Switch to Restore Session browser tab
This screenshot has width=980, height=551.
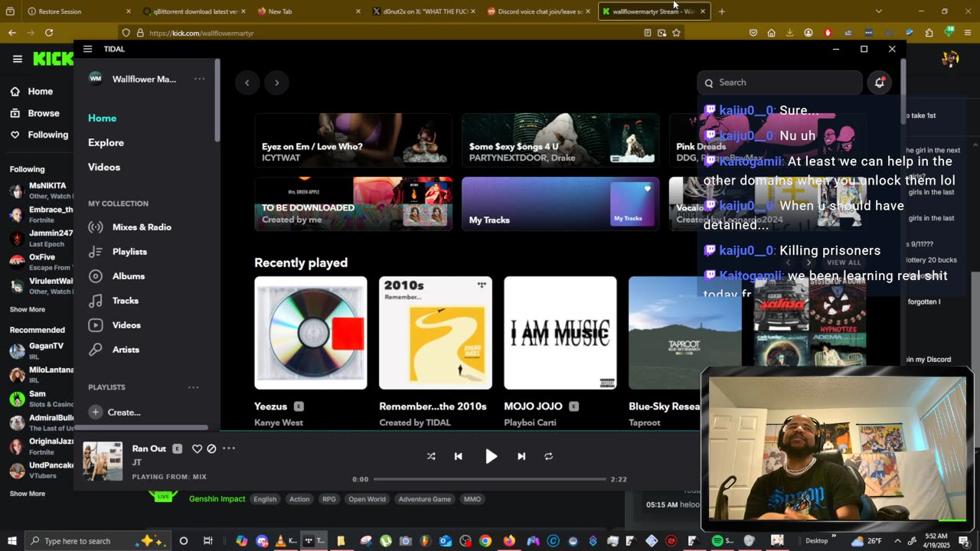pyautogui.click(x=67, y=11)
